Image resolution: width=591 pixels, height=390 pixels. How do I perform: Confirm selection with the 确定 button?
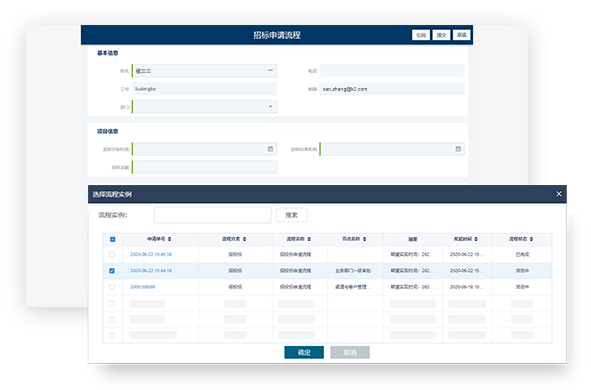pos(304,352)
